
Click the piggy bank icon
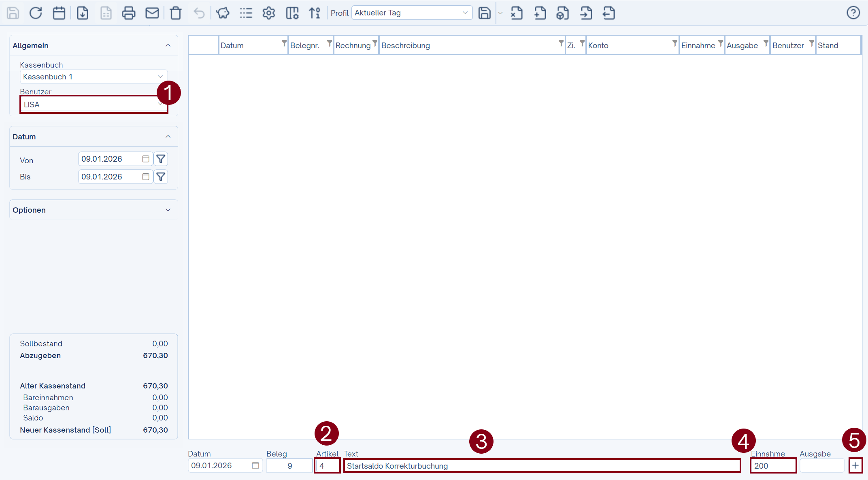pyautogui.click(x=223, y=13)
